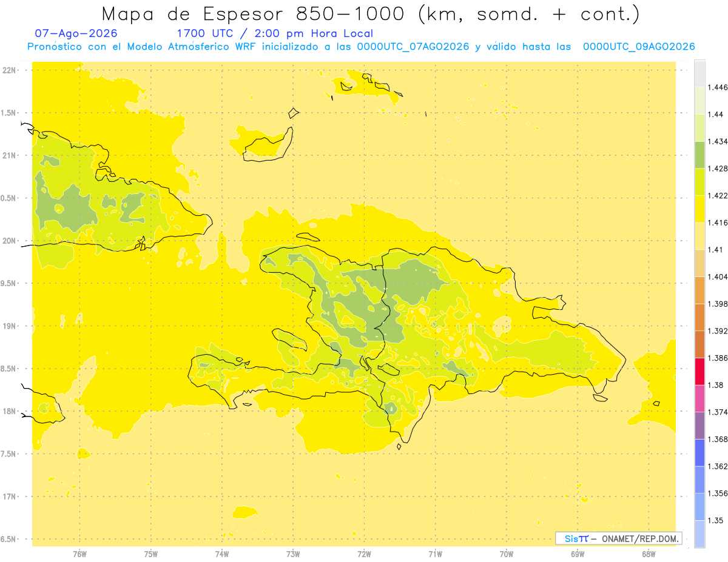728x562 pixels.
Task: Click the 1.398 colorbar value label
Action: 717,304
